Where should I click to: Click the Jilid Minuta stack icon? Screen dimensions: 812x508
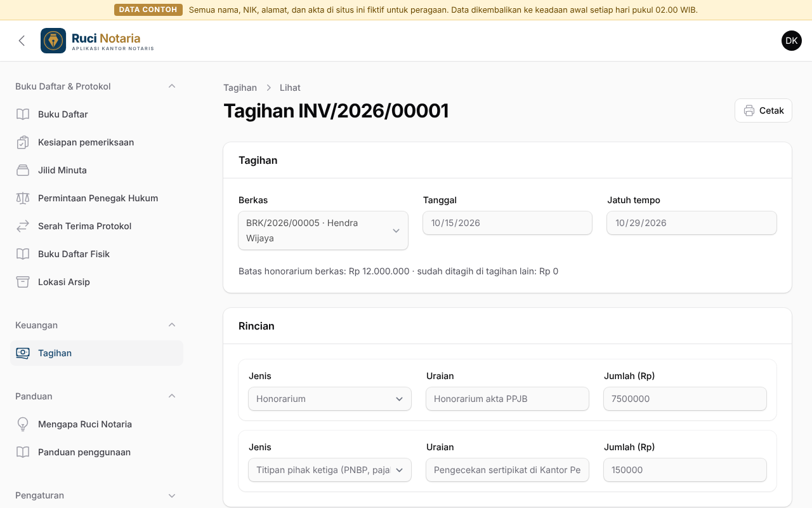(23, 170)
